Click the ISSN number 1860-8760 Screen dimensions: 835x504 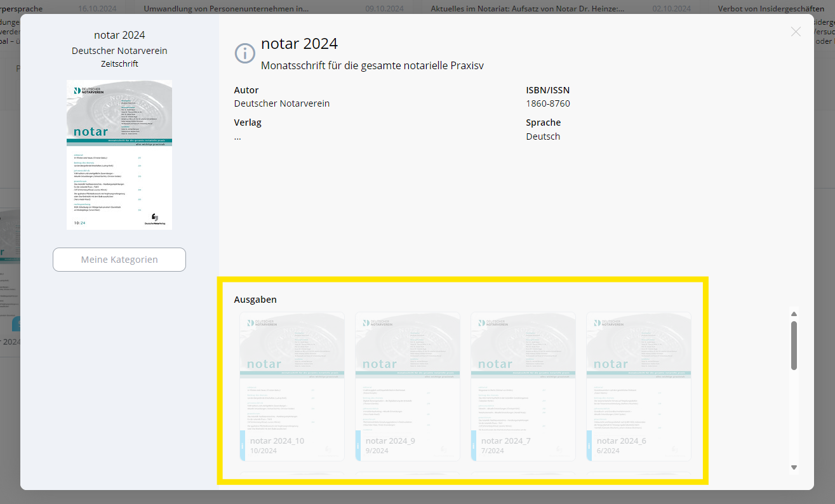[x=548, y=103]
